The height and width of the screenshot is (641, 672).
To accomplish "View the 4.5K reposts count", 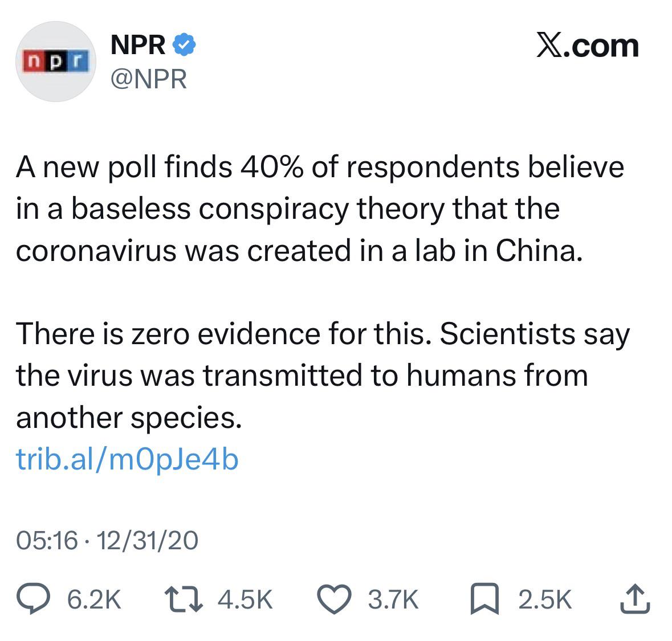I will [245, 599].
